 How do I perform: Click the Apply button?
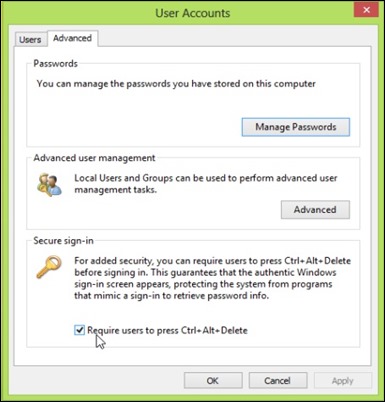click(x=343, y=381)
